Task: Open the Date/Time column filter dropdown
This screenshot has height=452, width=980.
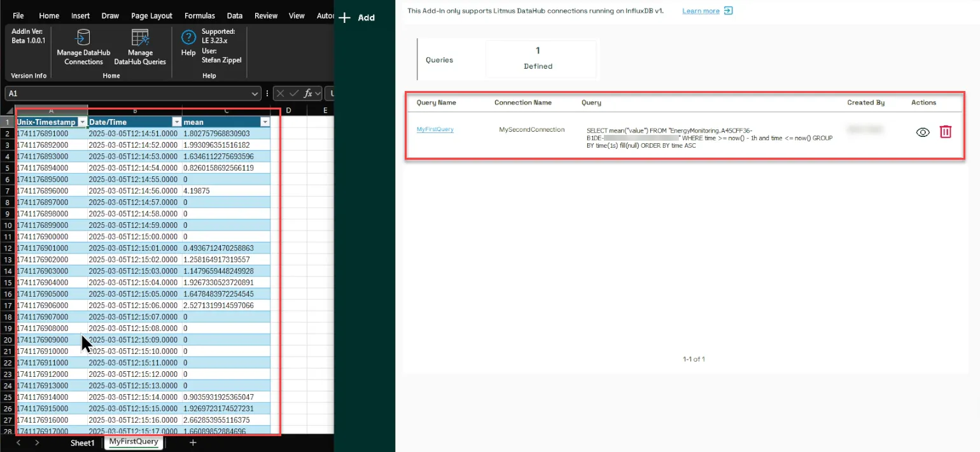Action: (x=176, y=122)
